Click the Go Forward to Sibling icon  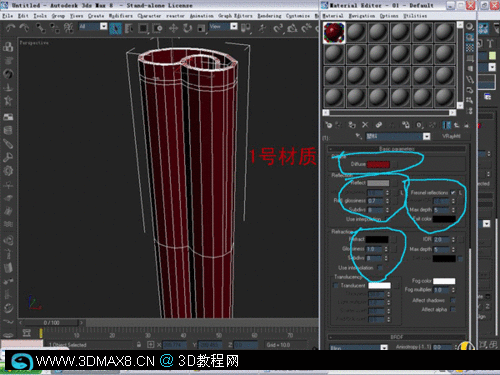tap(466, 125)
